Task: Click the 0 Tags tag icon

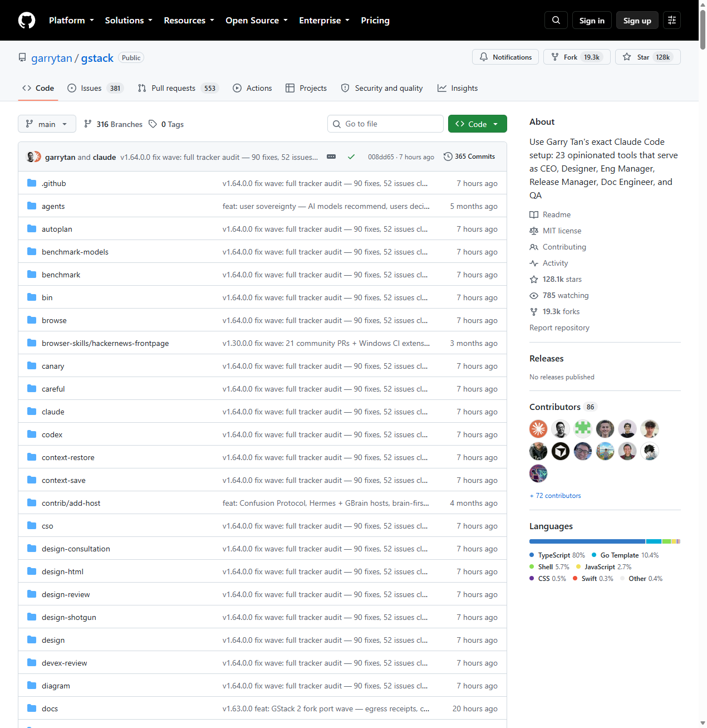Action: tap(153, 124)
